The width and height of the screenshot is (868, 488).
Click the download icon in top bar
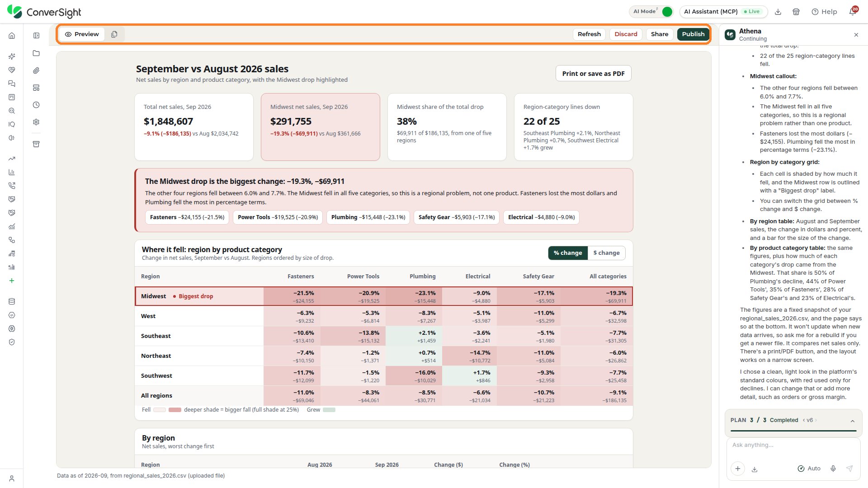(x=778, y=12)
